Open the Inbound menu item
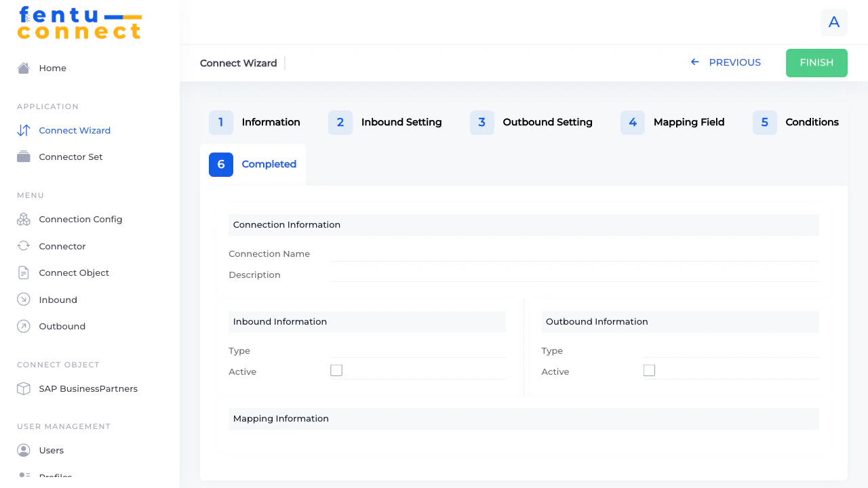This screenshot has height=488, width=868. click(58, 300)
